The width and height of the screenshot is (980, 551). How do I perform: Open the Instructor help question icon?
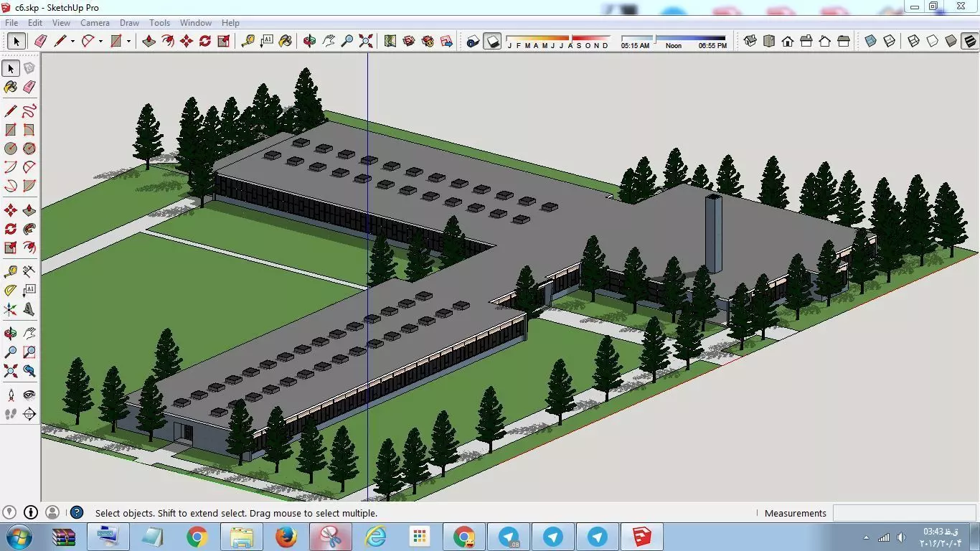(x=77, y=512)
